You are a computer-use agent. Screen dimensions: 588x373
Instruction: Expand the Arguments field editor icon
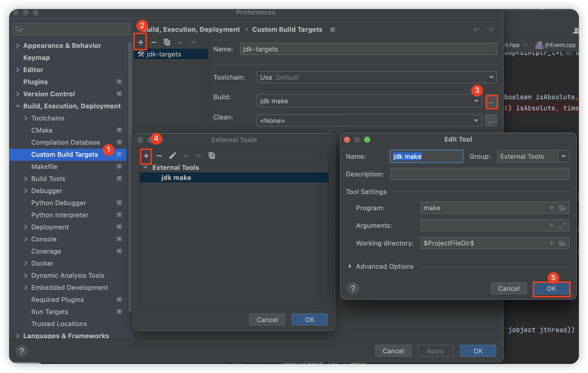(562, 226)
